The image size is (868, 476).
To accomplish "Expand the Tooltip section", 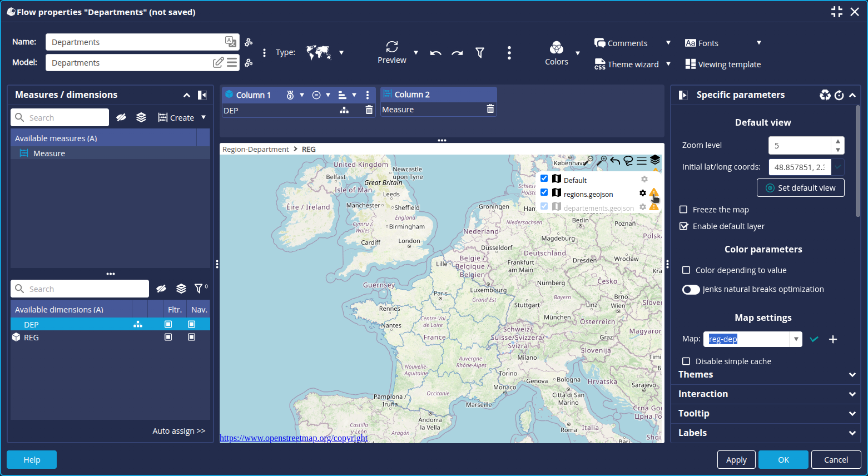I will pyautogui.click(x=852, y=414).
